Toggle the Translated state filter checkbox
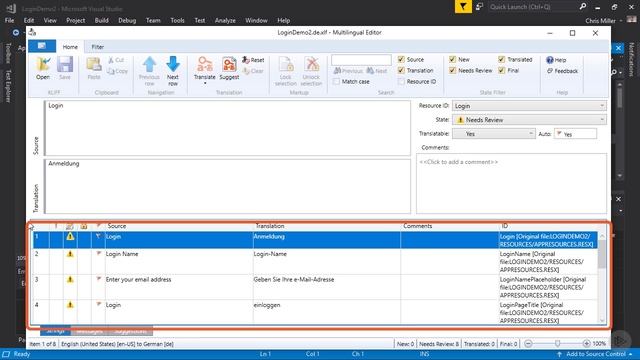Image resolution: width=640 pixels, height=360 pixels. point(501,59)
